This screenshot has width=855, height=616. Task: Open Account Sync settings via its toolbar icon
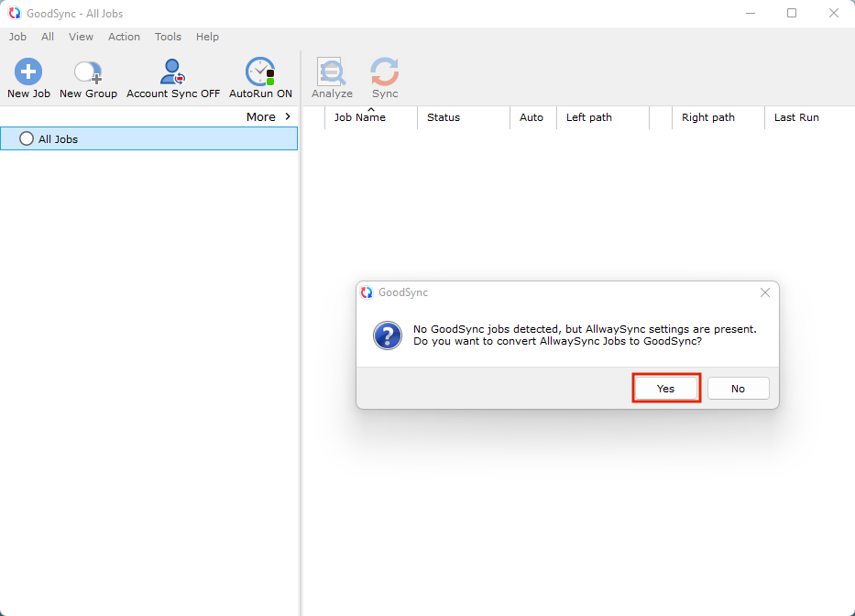pyautogui.click(x=172, y=71)
